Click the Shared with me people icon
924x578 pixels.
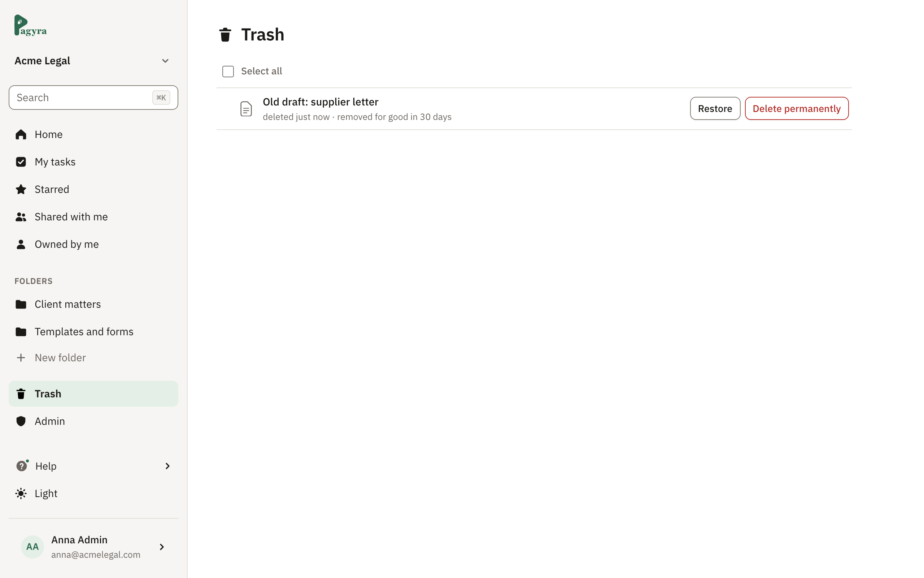tap(21, 217)
